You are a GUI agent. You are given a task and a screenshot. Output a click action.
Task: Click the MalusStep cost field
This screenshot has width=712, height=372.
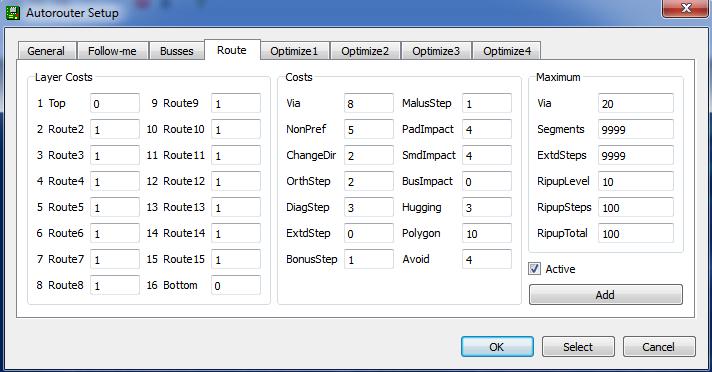(x=487, y=104)
